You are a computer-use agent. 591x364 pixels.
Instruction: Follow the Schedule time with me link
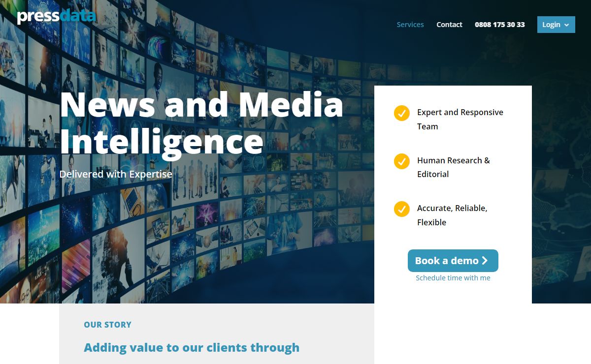(453, 278)
